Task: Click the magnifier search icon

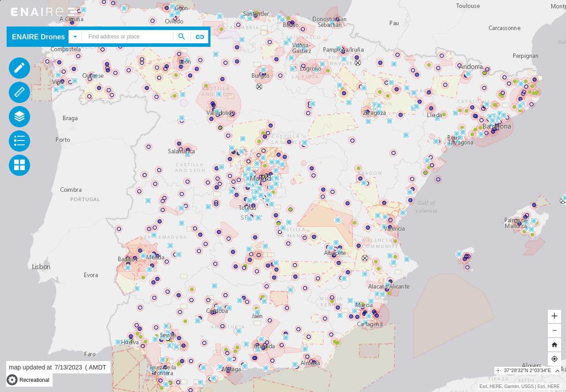Action: 181,37
